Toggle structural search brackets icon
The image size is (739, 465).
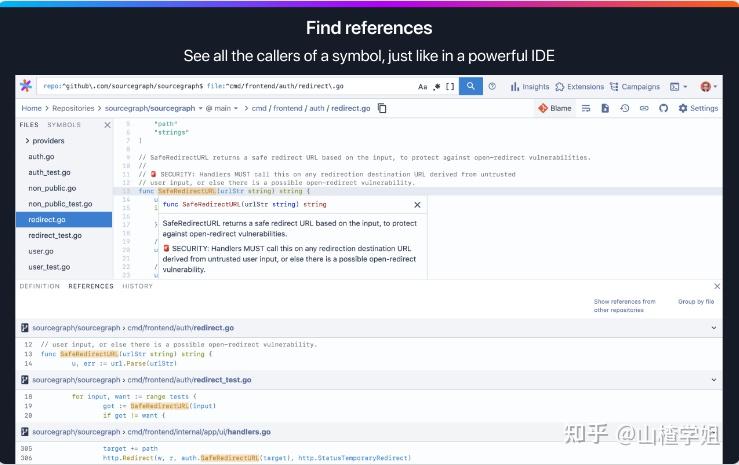pyautogui.click(x=450, y=87)
